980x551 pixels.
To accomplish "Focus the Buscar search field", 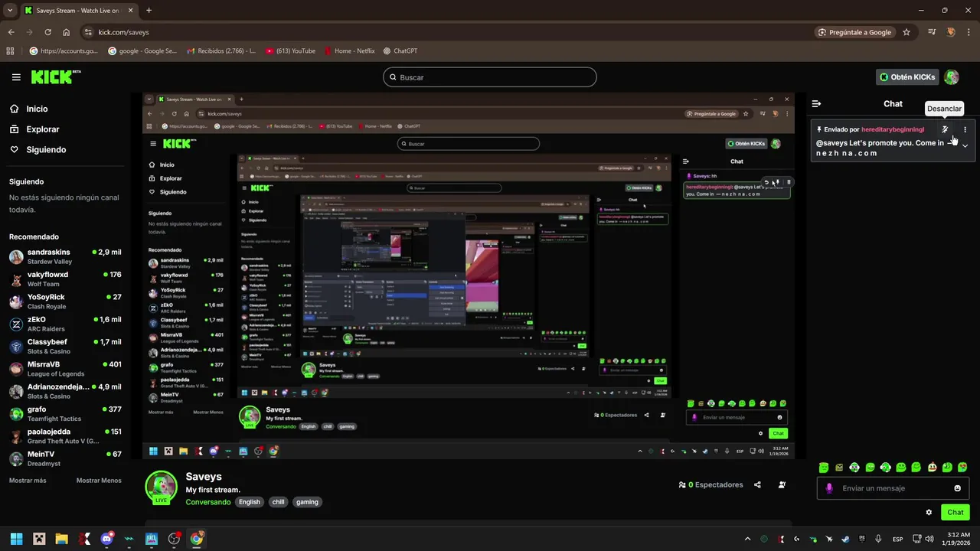I will point(489,77).
